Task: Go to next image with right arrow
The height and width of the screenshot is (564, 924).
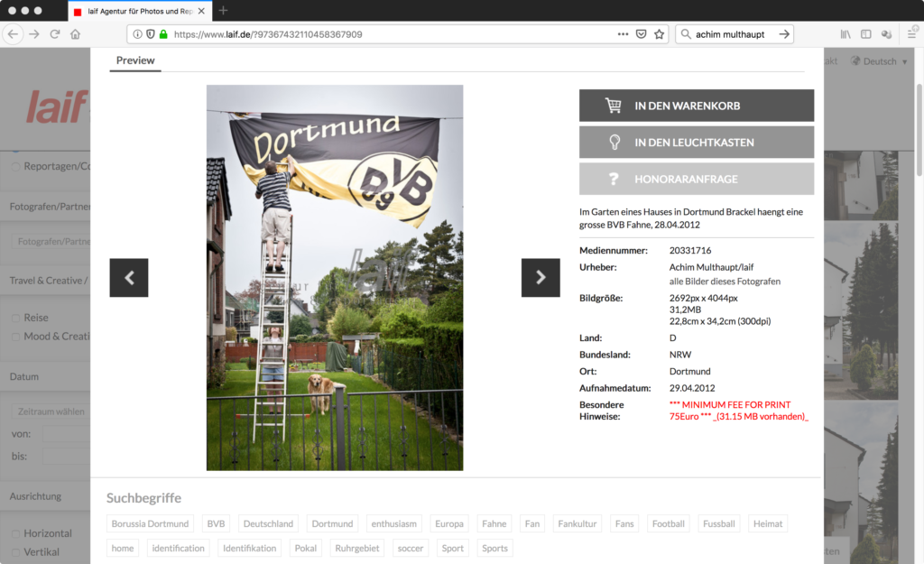Action: coord(541,278)
